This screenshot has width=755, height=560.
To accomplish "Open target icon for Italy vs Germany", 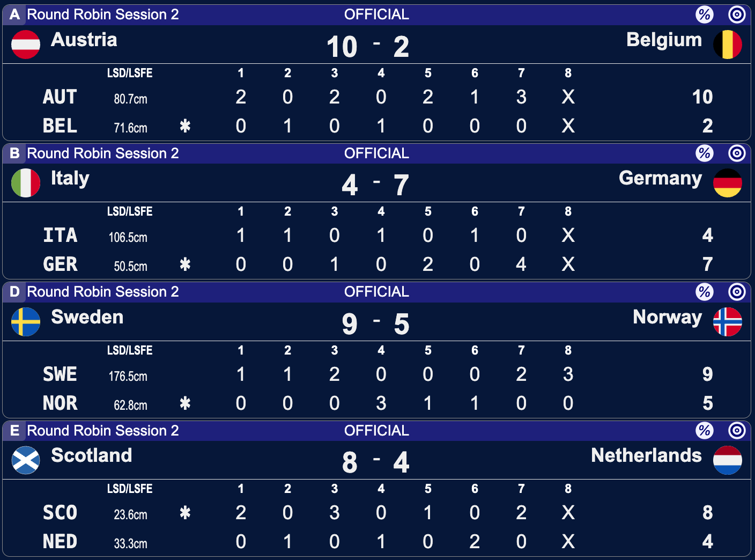I will pyautogui.click(x=737, y=153).
